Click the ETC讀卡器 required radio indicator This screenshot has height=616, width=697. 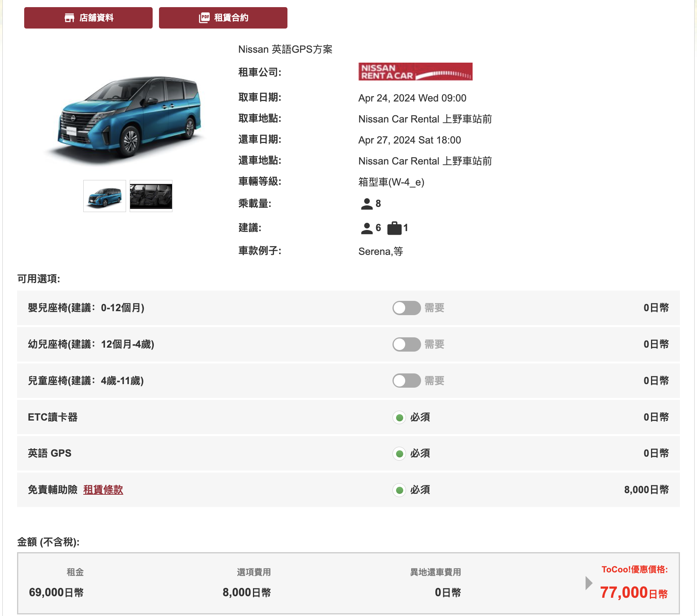click(x=399, y=417)
